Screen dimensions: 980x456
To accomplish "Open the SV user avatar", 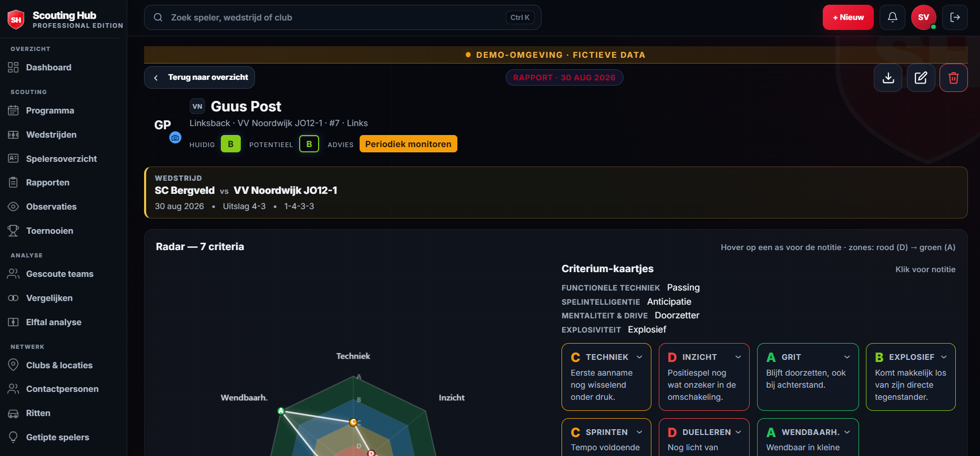I will 924,17.
